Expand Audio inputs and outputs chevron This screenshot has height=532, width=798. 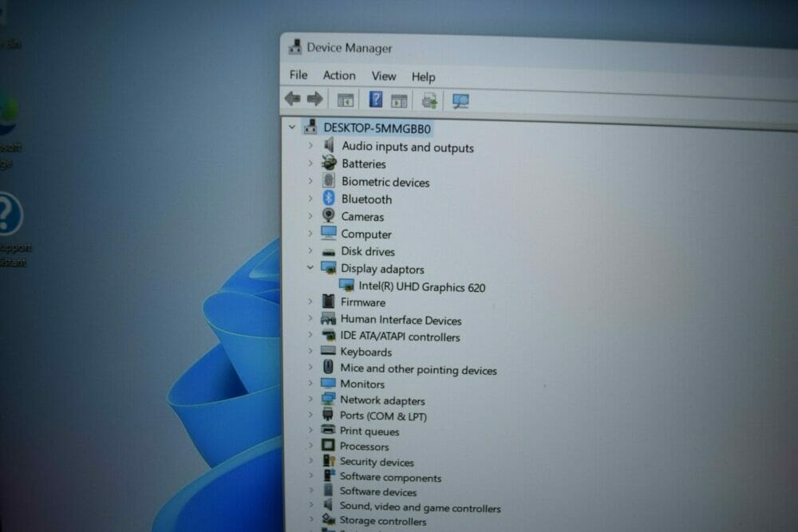coord(310,145)
